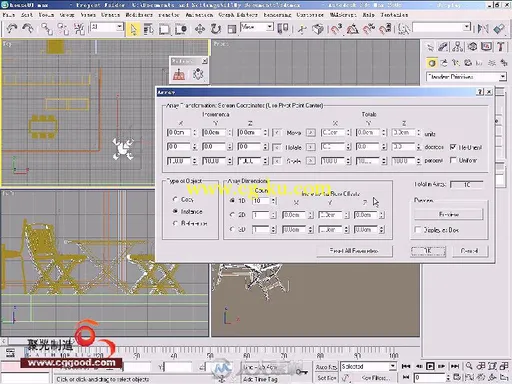Screen dimensions: 512x384
Task: Click the Move row left arrow to Incremental
Action: point(277,133)
